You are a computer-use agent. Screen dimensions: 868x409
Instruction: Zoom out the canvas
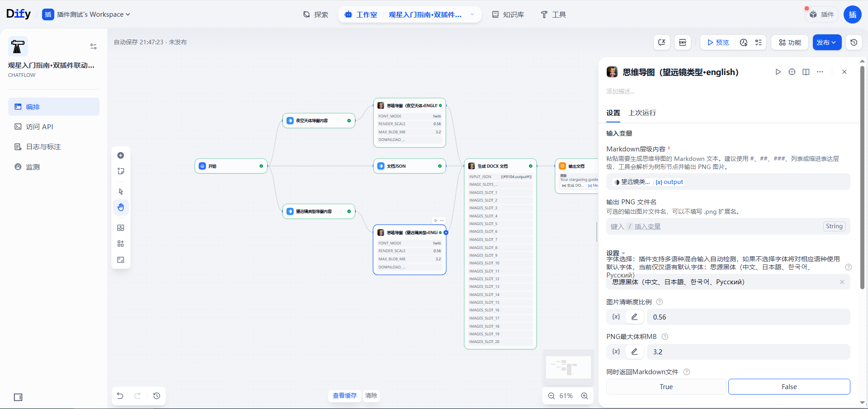click(x=552, y=396)
